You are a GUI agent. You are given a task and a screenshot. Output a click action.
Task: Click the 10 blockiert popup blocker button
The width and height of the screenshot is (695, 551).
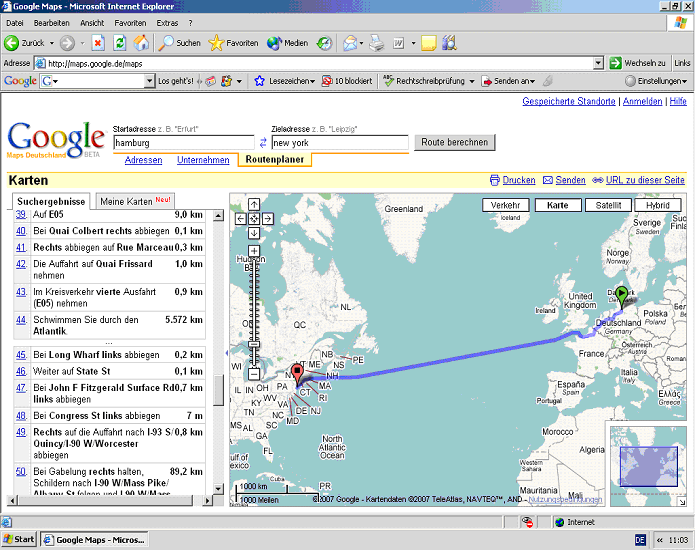347,81
